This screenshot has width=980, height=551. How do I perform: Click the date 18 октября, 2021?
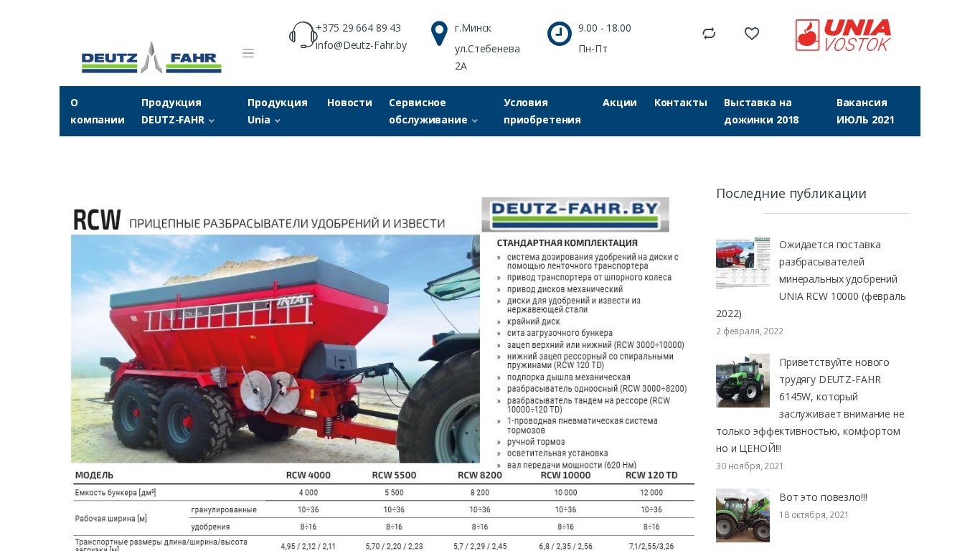814,514
